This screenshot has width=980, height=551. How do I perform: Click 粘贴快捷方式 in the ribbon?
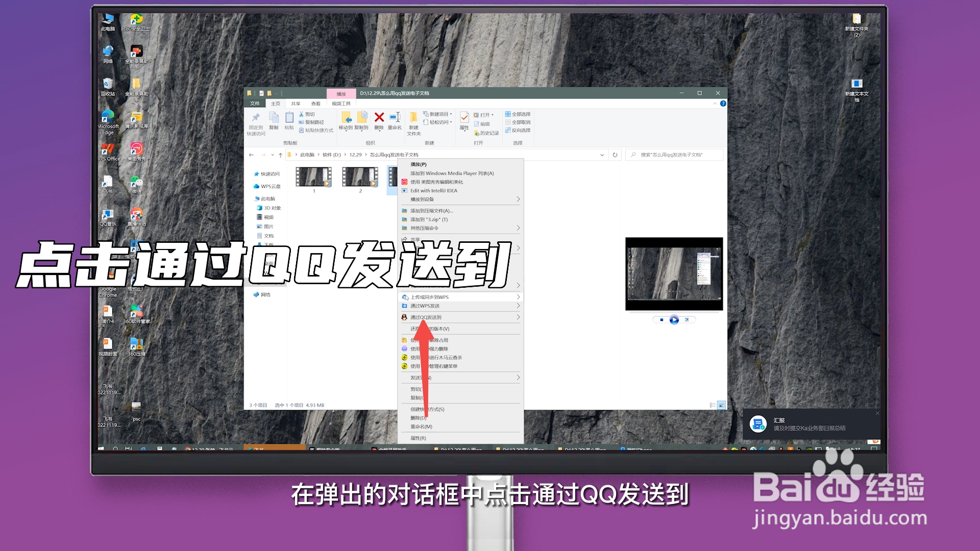point(316,131)
